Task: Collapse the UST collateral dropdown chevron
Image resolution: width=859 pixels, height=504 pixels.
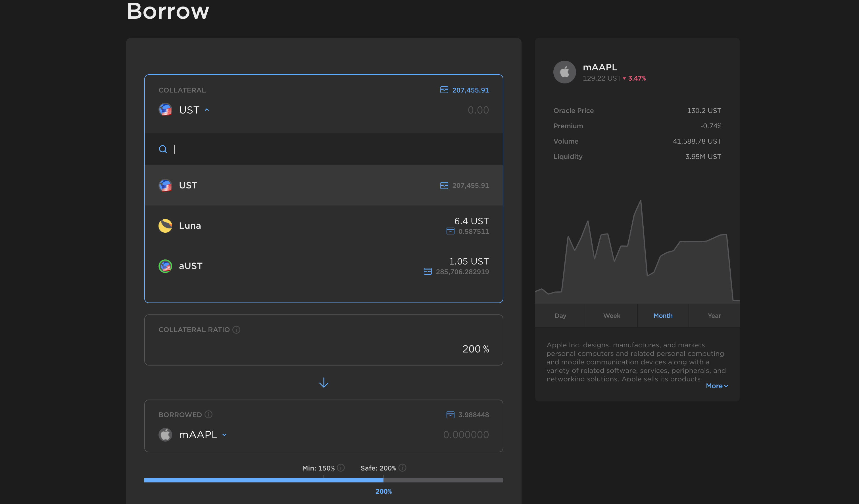Action: tap(207, 110)
